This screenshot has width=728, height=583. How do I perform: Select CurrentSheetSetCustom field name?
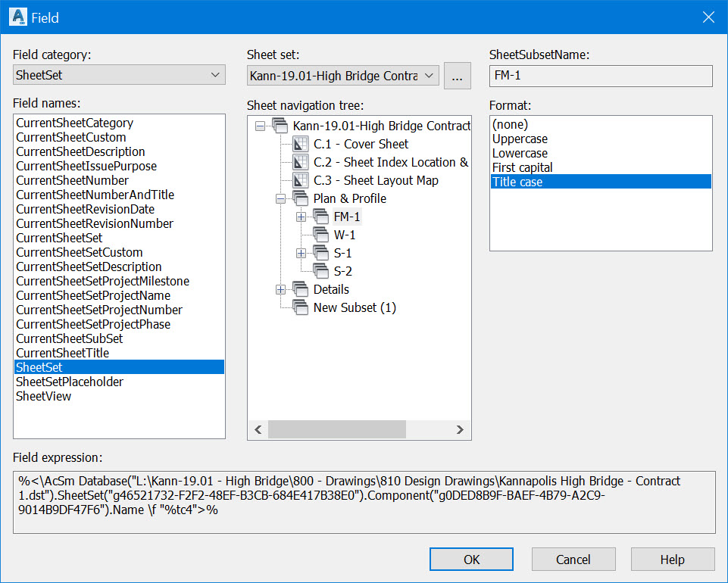point(120,253)
